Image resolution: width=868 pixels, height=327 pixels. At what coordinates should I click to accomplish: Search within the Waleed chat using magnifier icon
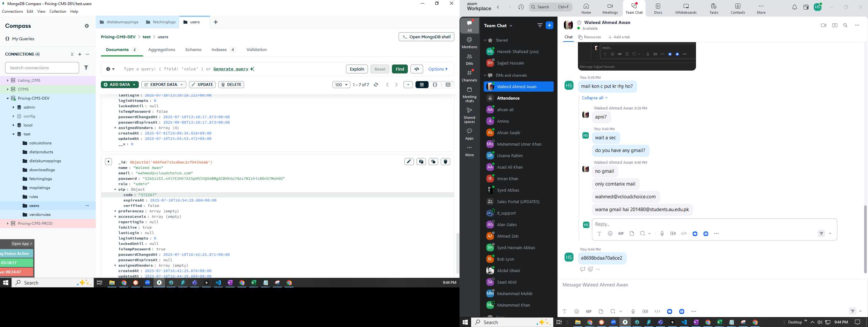(x=845, y=25)
